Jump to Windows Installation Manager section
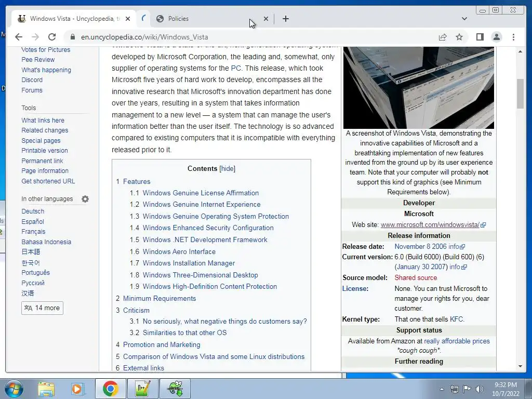This screenshot has width=532, height=399. pos(189,263)
